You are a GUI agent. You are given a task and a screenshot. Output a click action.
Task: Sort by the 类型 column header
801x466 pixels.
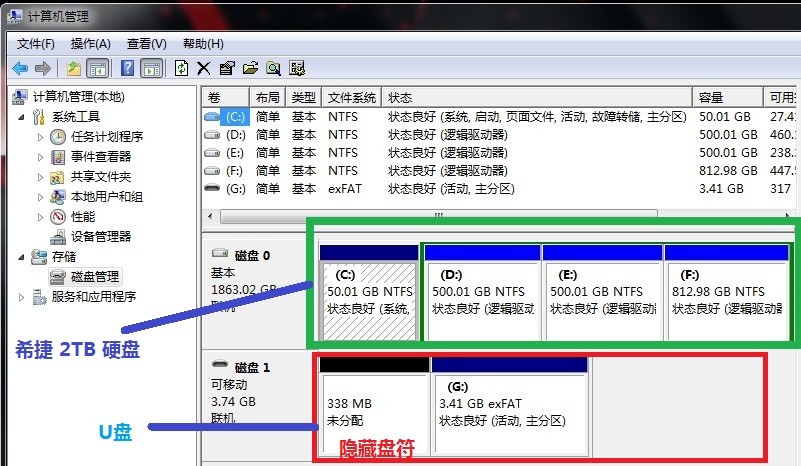pos(304,98)
